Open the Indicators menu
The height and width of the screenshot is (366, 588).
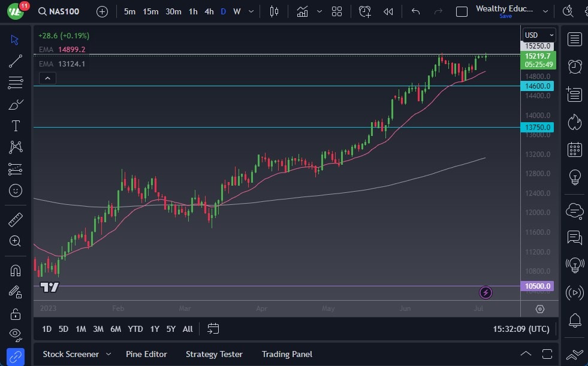tap(303, 11)
